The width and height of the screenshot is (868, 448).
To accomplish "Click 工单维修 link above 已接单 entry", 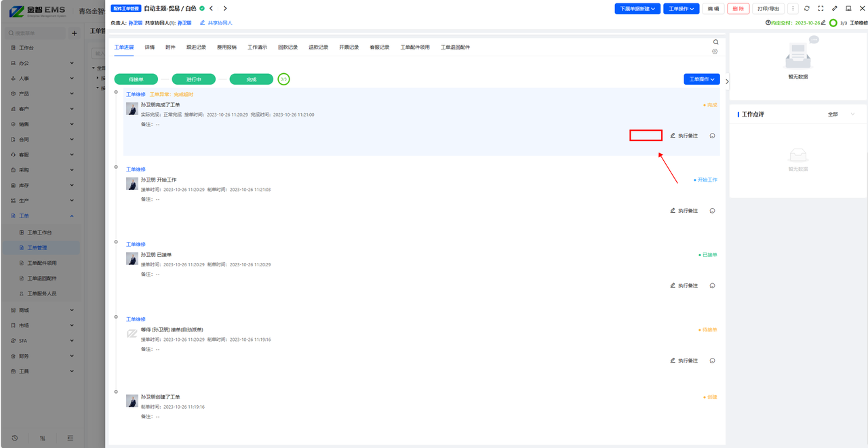I will [x=136, y=244].
